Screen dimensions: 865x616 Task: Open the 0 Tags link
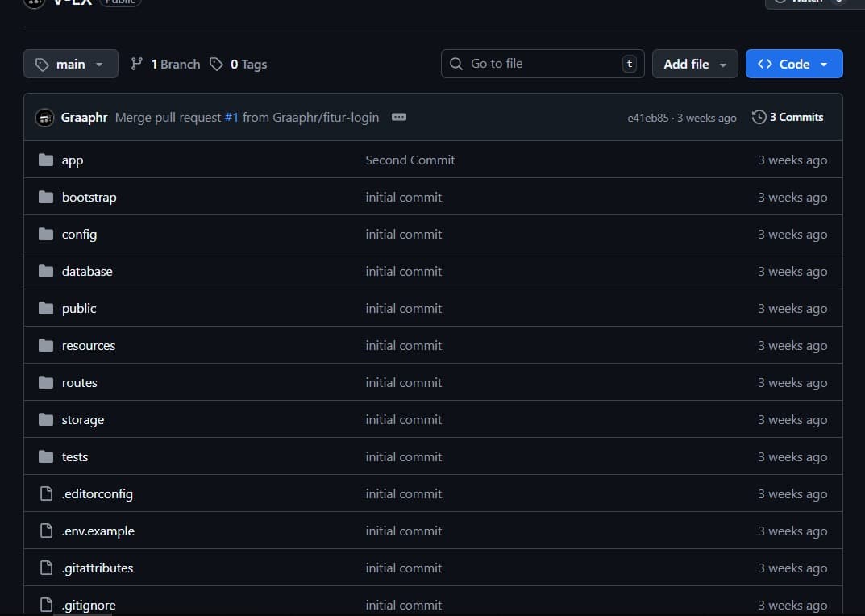point(239,65)
